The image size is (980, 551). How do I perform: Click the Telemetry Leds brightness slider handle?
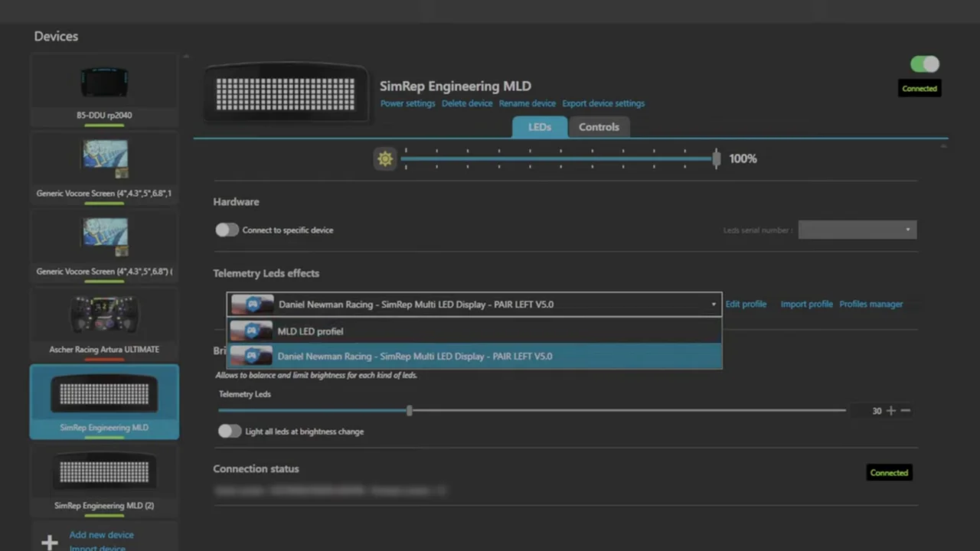coord(410,411)
